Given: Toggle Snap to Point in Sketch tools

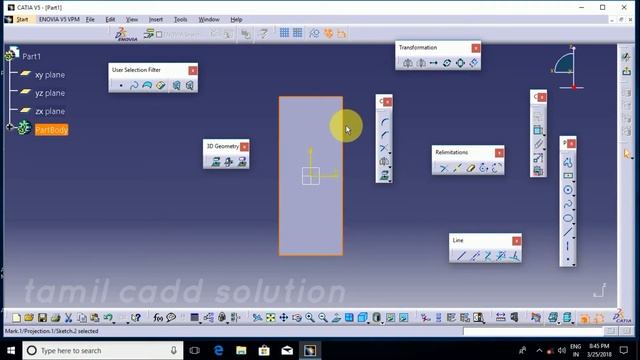Looking at the screenshot, I should [x=298, y=33].
